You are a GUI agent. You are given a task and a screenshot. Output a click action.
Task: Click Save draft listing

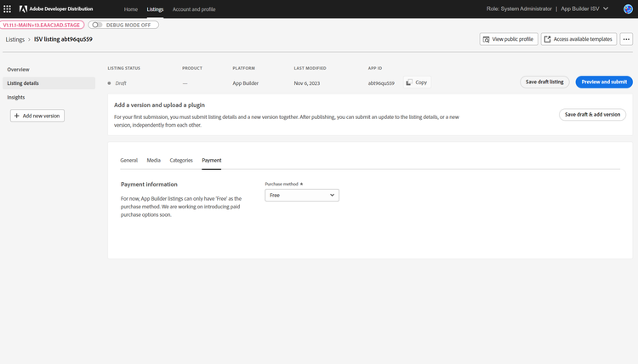(x=544, y=82)
